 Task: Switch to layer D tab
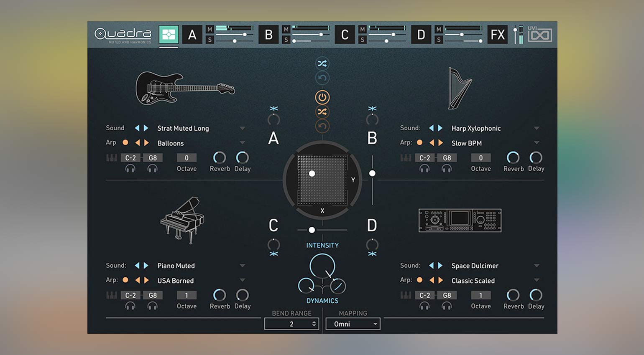(x=421, y=35)
